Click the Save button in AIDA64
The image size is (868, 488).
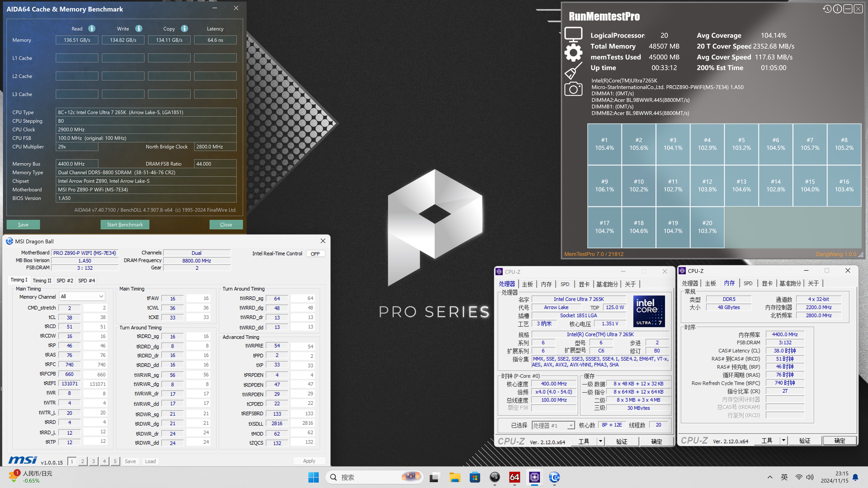(x=23, y=225)
